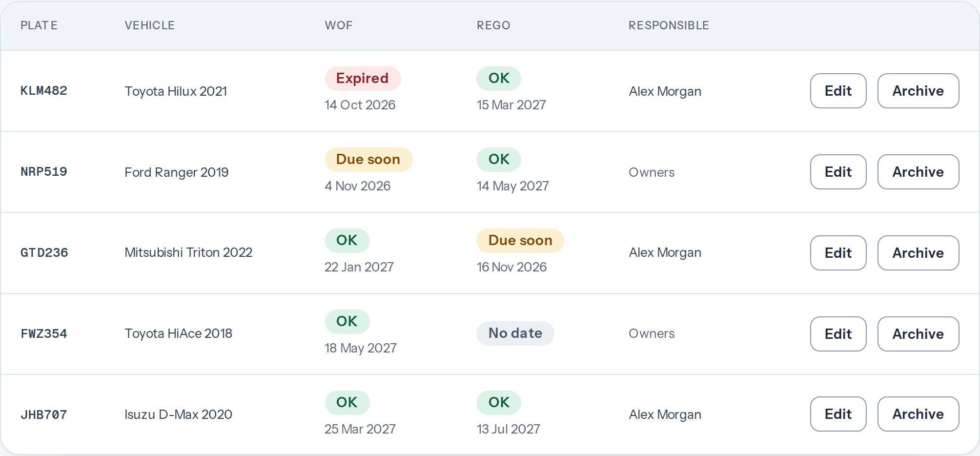Click the WOF column header

[x=339, y=25]
